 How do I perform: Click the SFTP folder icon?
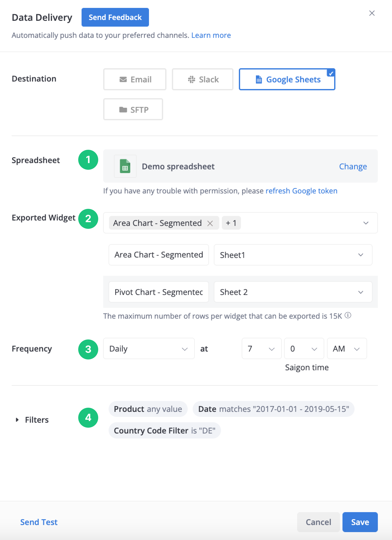(123, 110)
